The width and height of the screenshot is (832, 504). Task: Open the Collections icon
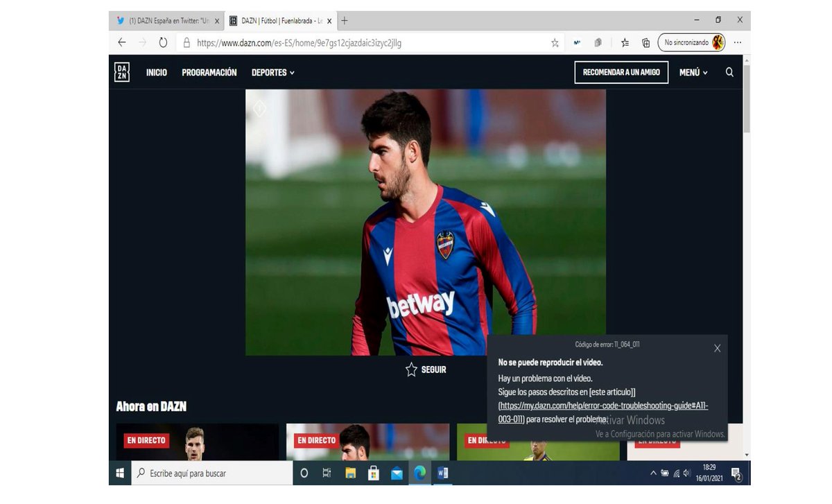[645, 43]
